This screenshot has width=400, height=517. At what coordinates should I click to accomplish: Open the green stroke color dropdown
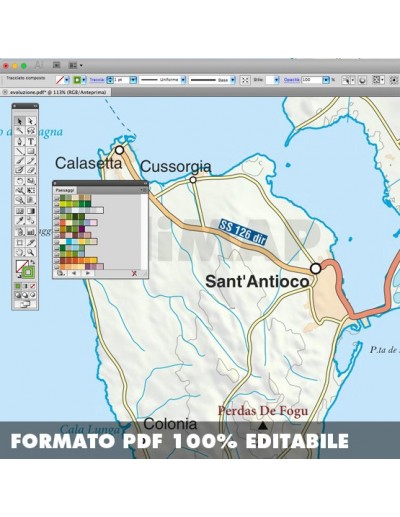[84, 80]
